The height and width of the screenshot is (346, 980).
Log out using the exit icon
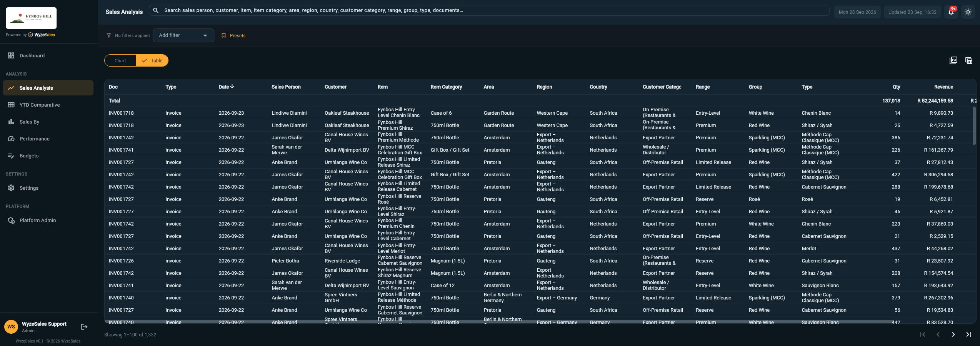point(84,327)
